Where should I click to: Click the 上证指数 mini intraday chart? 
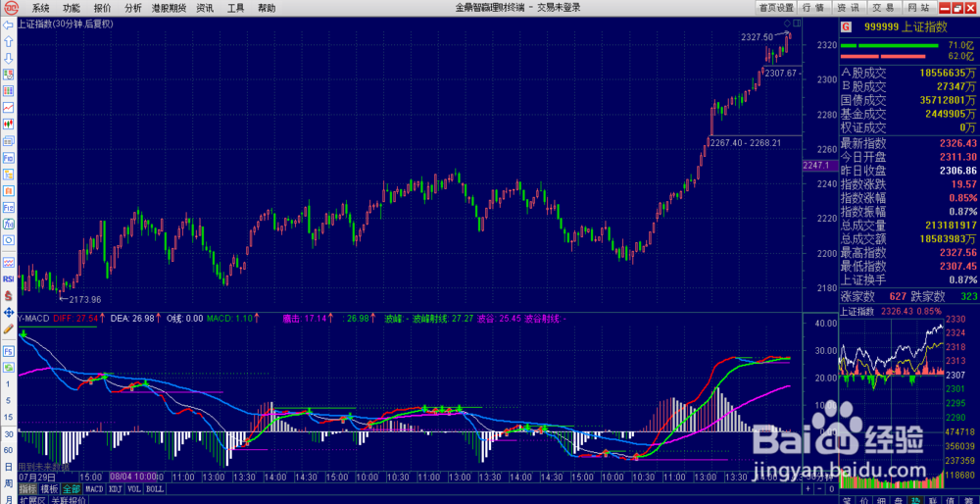tap(891, 403)
